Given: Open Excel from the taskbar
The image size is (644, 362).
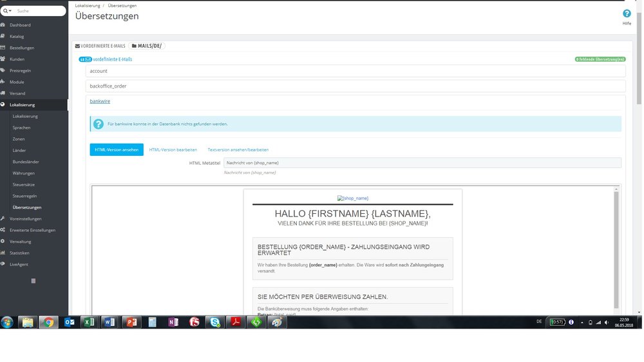Looking at the screenshot, I should (89, 323).
